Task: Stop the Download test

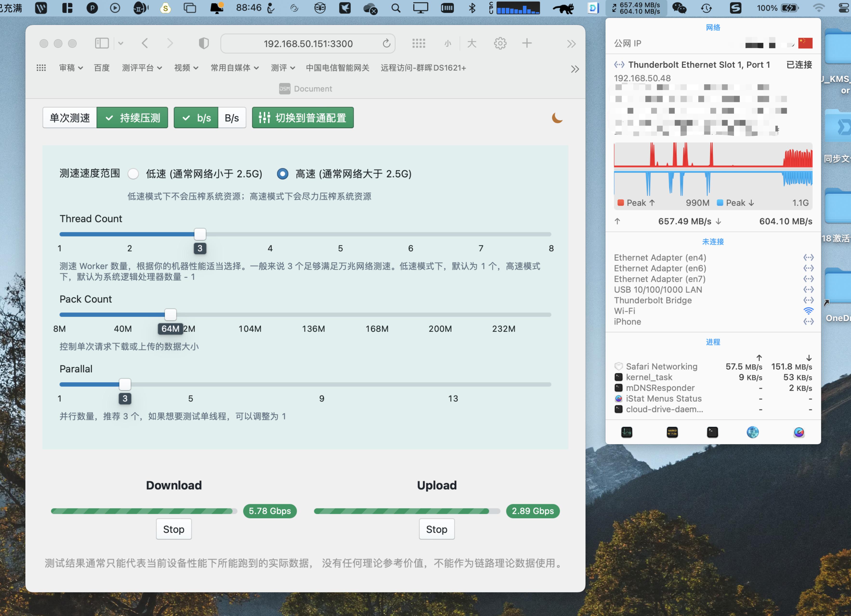Action: coord(174,529)
